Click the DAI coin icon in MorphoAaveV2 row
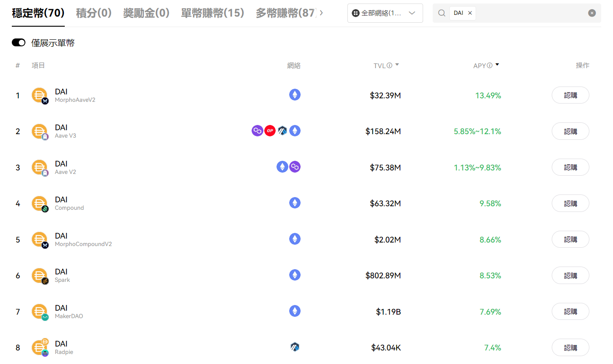This screenshot has height=364, width=613. [x=39, y=95]
